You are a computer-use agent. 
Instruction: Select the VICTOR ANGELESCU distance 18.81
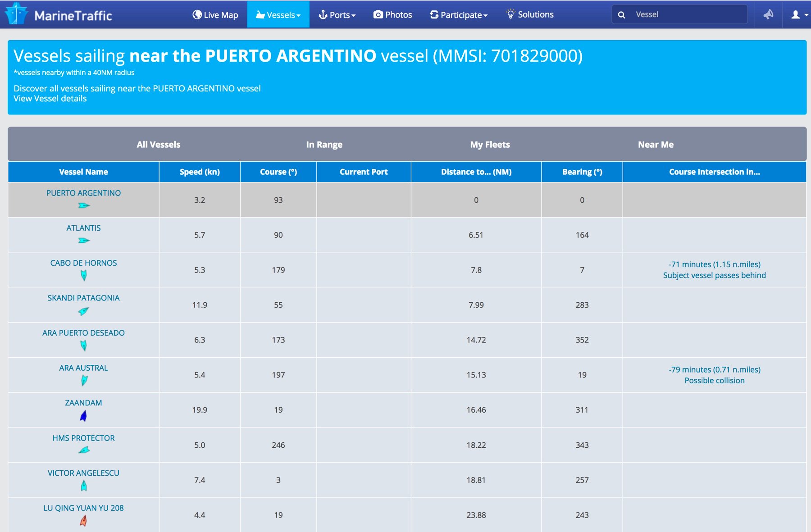pos(476,480)
